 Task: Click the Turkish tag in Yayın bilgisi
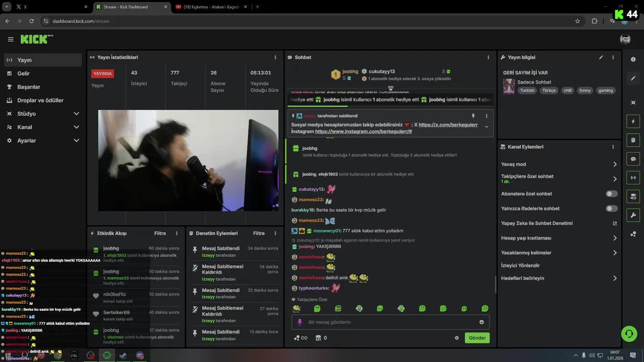tap(527, 90)
